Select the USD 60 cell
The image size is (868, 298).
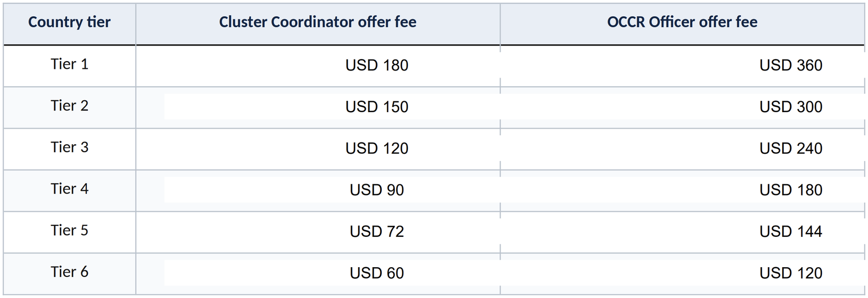[377, 273]
